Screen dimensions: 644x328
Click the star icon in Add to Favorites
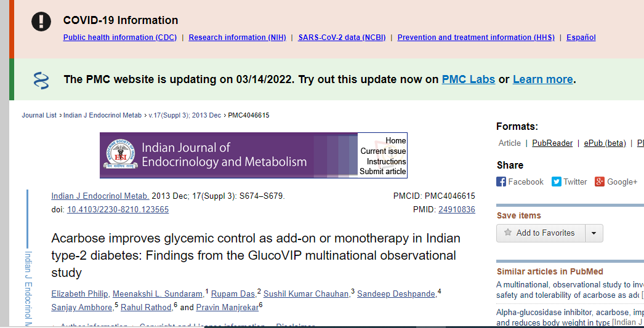coord(508,233)
